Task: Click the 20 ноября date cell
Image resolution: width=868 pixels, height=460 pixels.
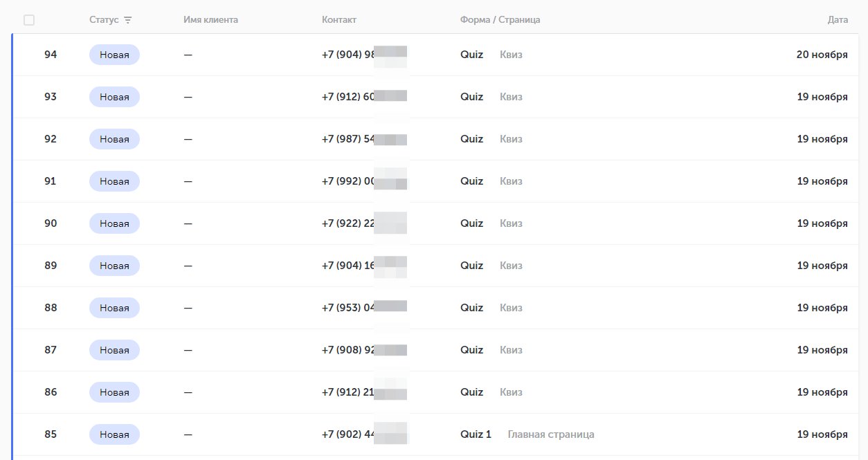Action: point(822,55)
